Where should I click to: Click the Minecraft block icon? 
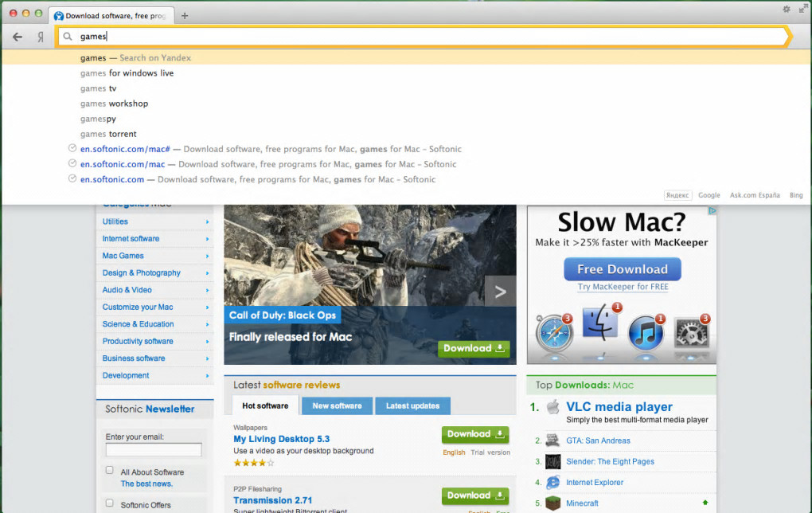pos(552,503)
